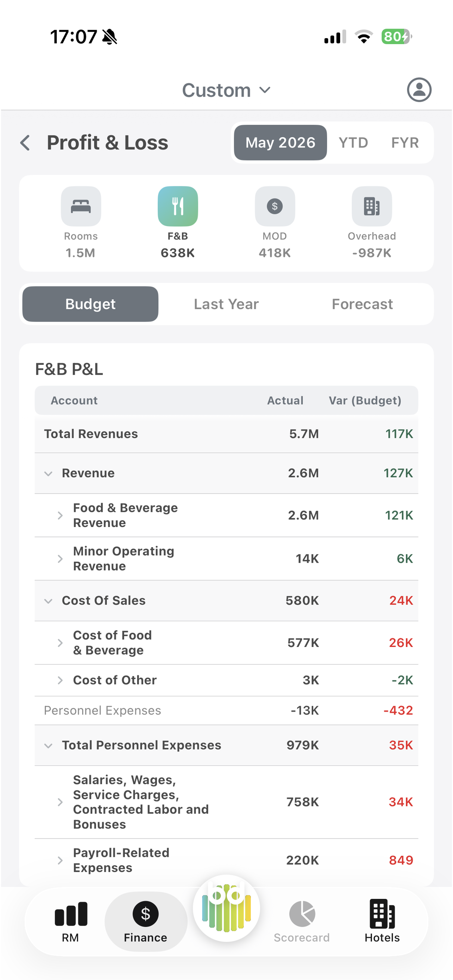453x980 pixels.
Task: Collapse the Revenue row
Action: 48,474
